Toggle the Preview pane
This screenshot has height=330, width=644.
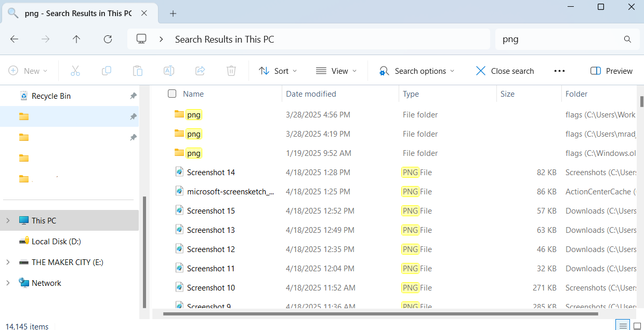point(611,71)
